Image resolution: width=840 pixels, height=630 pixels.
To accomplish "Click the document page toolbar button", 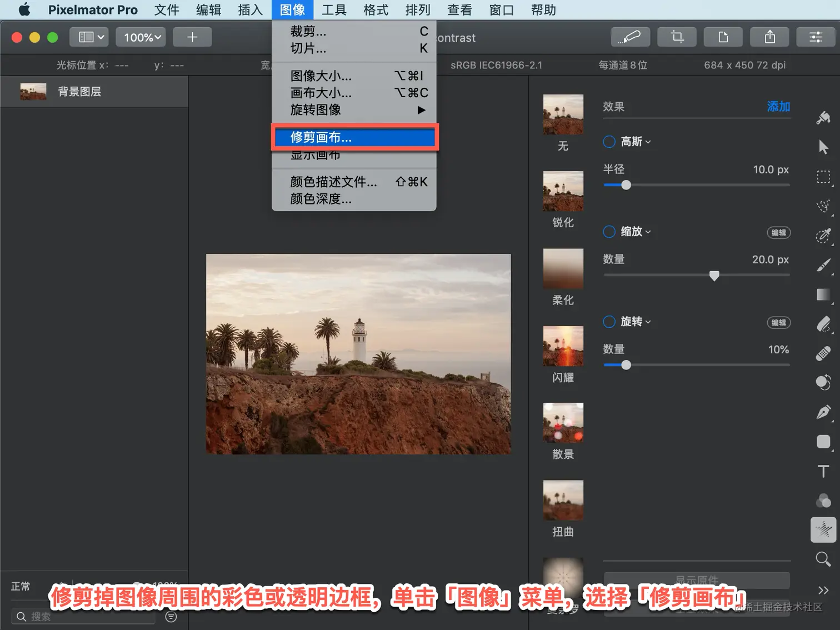I will pos(723,37).
